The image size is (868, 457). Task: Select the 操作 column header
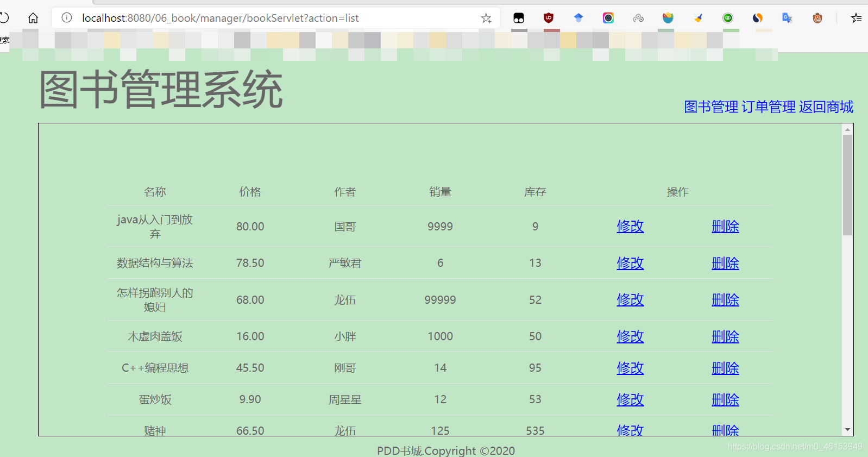click(x=678, y=192)
